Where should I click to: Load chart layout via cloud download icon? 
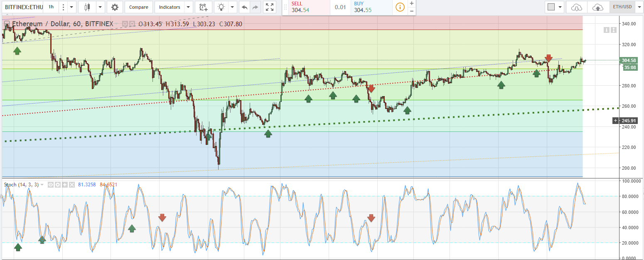click(577, 7)
